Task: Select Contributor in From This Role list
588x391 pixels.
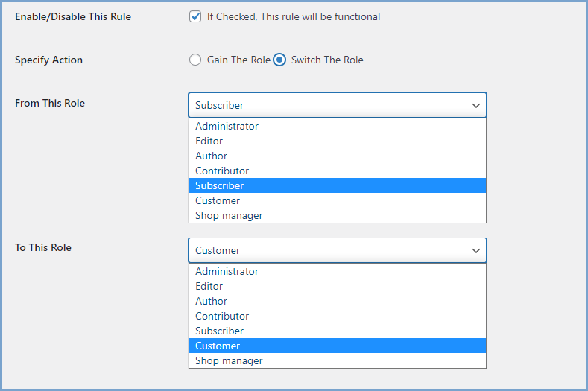Action: [222, 171]
